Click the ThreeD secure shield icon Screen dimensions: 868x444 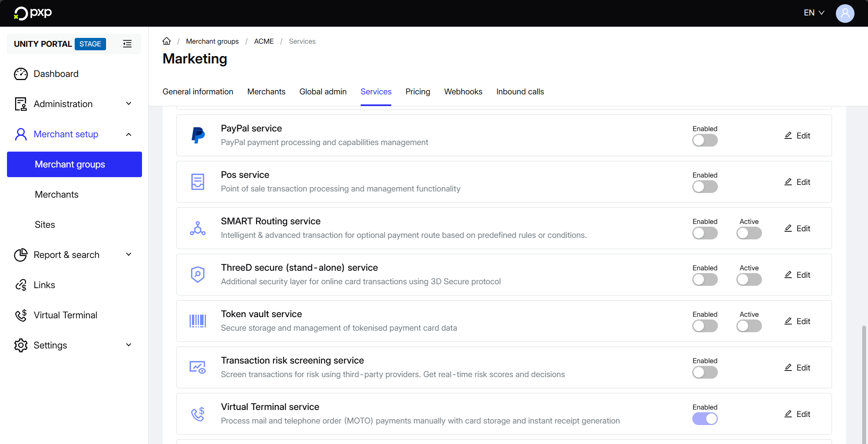[198, 275]
